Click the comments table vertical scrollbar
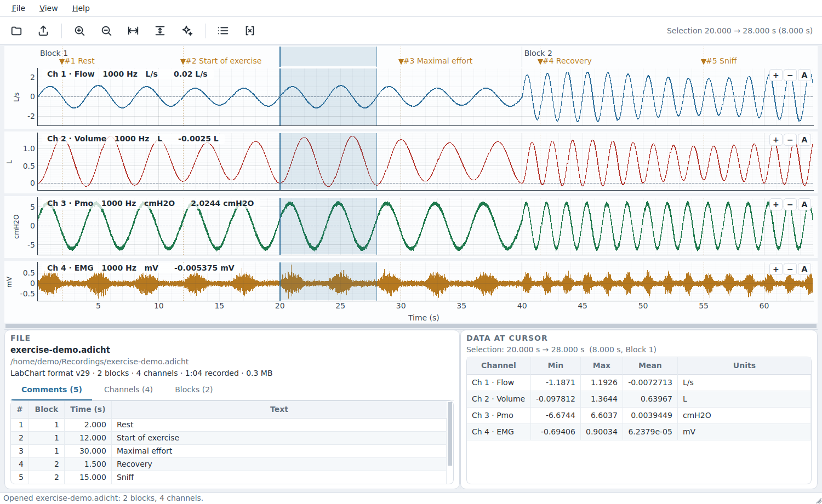 pos(450,434)
